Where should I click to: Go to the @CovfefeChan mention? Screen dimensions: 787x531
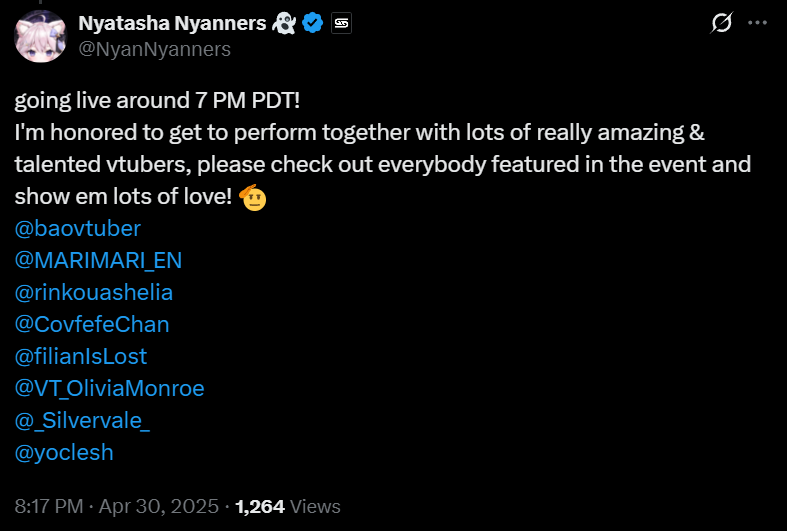coord(92,325)
